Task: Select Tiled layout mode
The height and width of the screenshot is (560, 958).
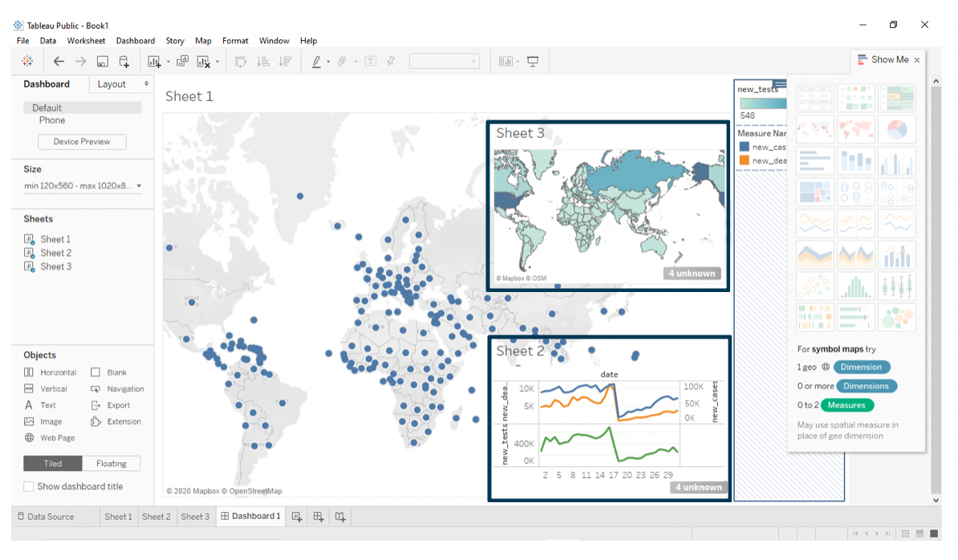Action: click(x=52, y=464)
